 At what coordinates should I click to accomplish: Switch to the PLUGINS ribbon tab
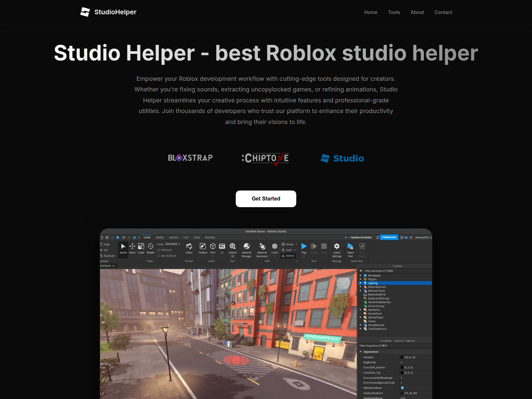[x=210, y=237]
